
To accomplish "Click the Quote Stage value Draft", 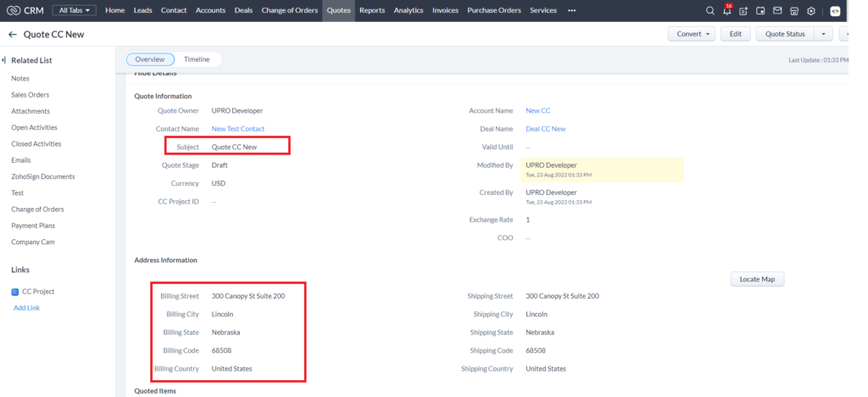I will [220, 165].
